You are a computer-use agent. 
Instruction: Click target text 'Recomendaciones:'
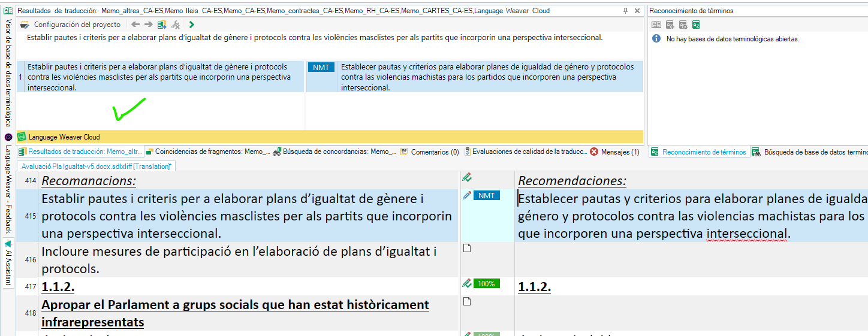coord(572,180)
